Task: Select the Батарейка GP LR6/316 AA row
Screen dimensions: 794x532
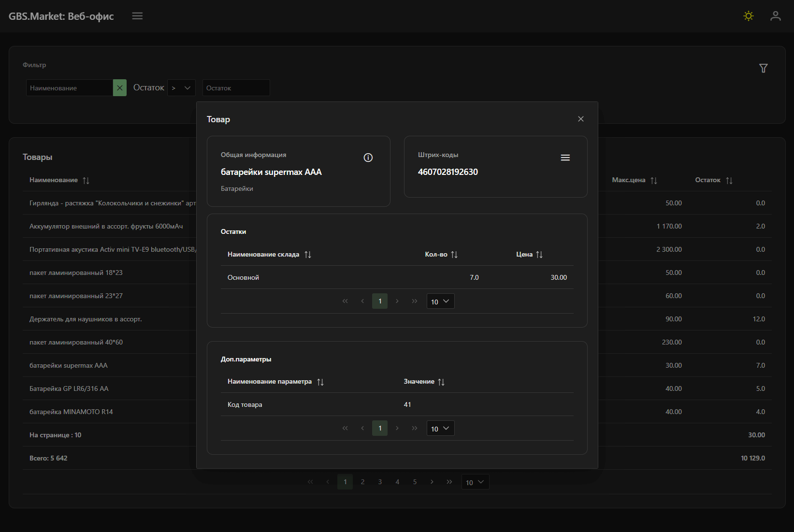Action: point(69,388)
